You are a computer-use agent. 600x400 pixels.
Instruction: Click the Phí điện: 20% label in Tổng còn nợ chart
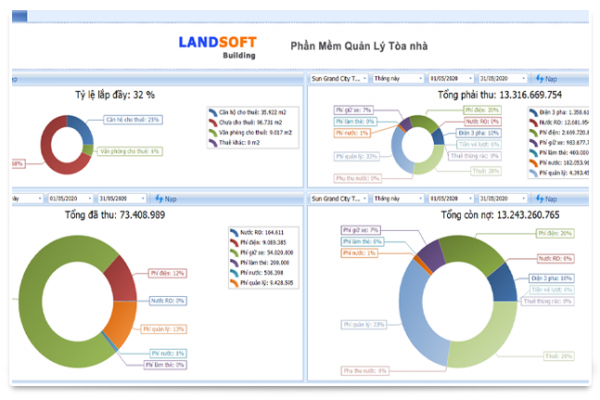[x=553, y=233]
